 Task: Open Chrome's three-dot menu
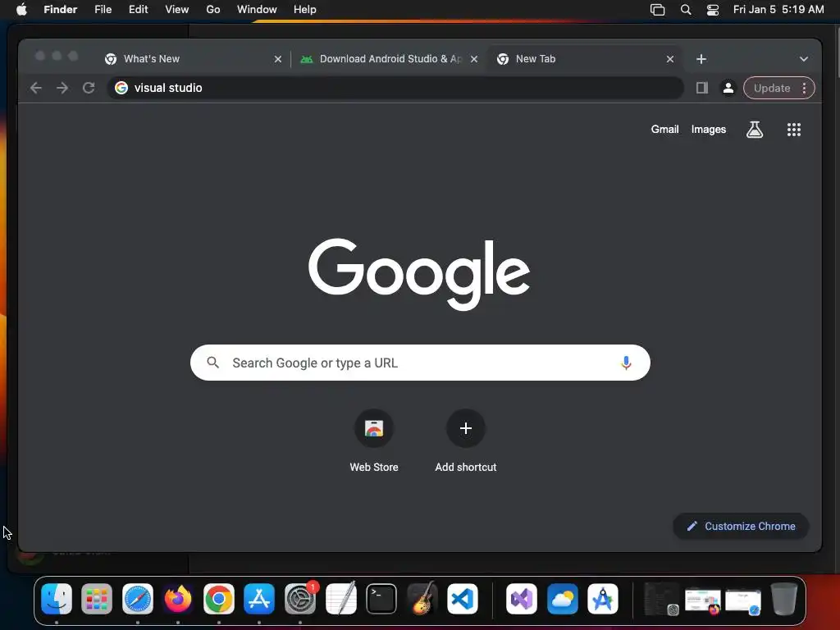[x=804, y=88]
